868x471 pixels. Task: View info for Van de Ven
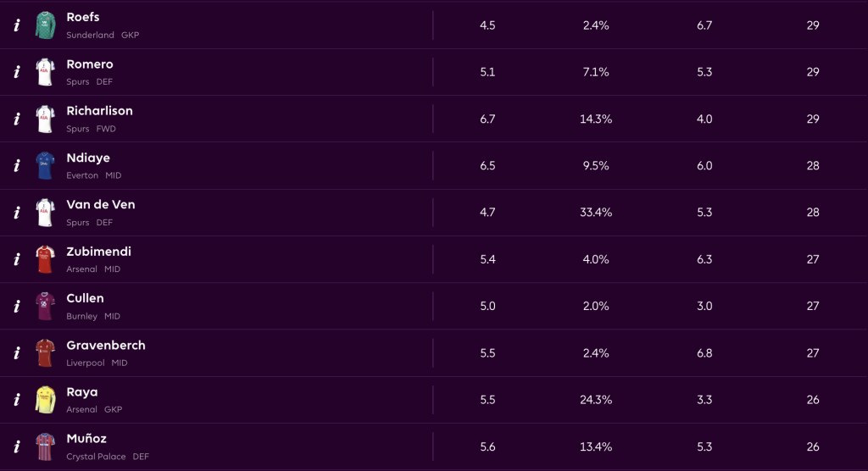[x=17, y=213]
